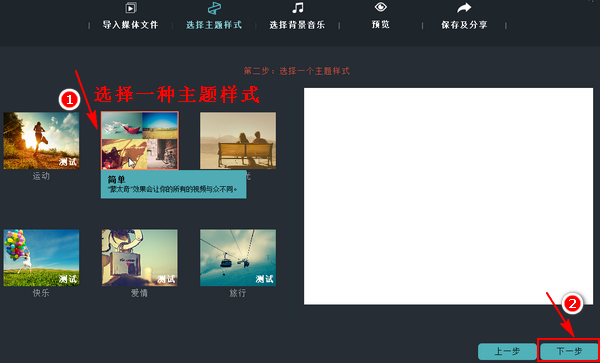Click the theme style ribbon icon
The width and height of the screenshot is (600, 363).
(214, 7)
